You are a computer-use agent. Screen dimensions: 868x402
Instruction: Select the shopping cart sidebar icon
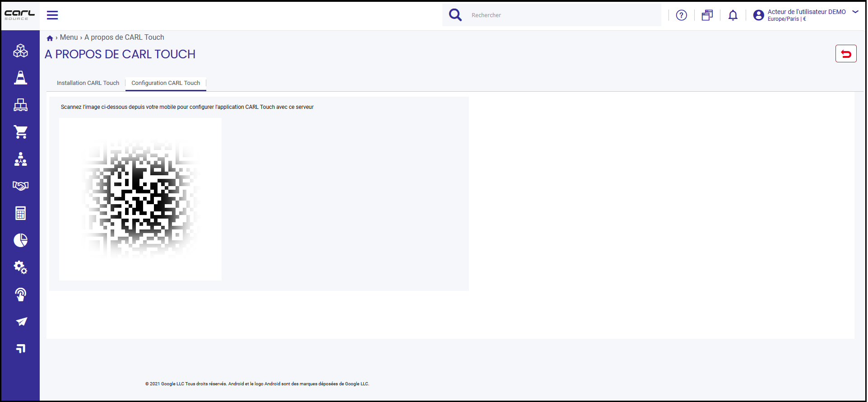tap(20, 132)
